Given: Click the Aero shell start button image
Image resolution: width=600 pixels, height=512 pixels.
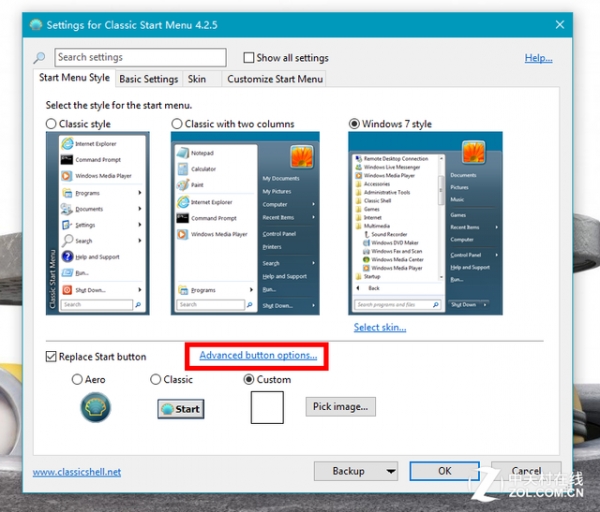Looking at the screenshot, I should tap(95, 406).
